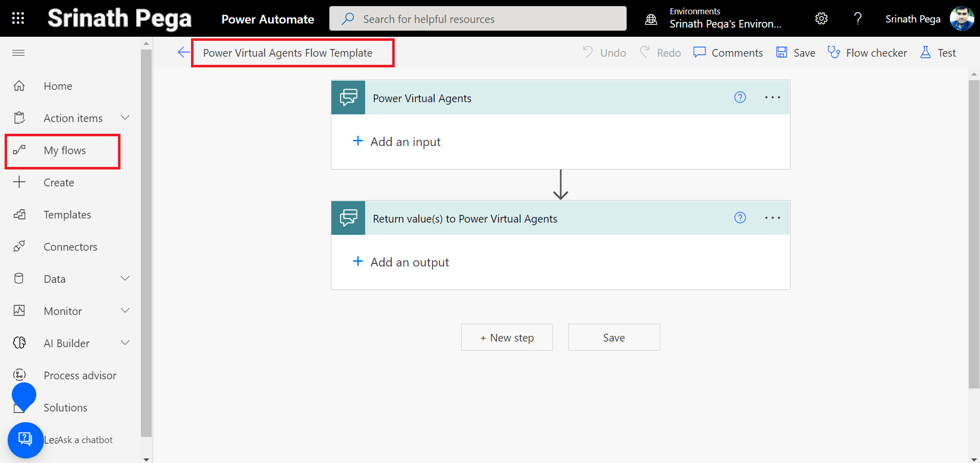This screenshot has width=980, height=463.
Task: Open ellipsis menu on Return value(s) card
Action: point(772,218)
